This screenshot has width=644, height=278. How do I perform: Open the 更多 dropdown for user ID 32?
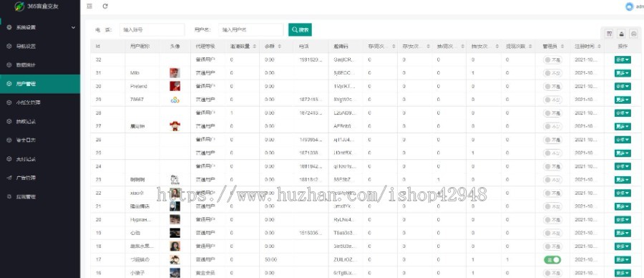pos(623,60)
